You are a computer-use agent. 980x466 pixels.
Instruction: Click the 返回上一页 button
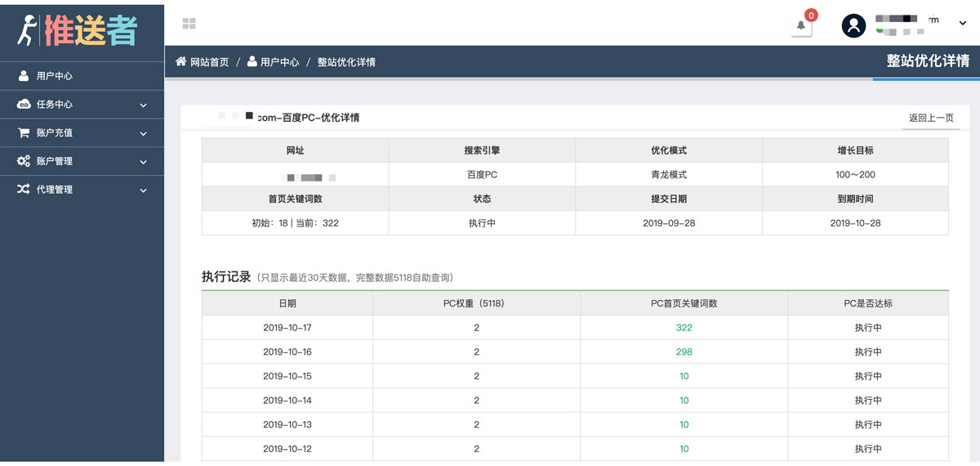click(931, 118)
